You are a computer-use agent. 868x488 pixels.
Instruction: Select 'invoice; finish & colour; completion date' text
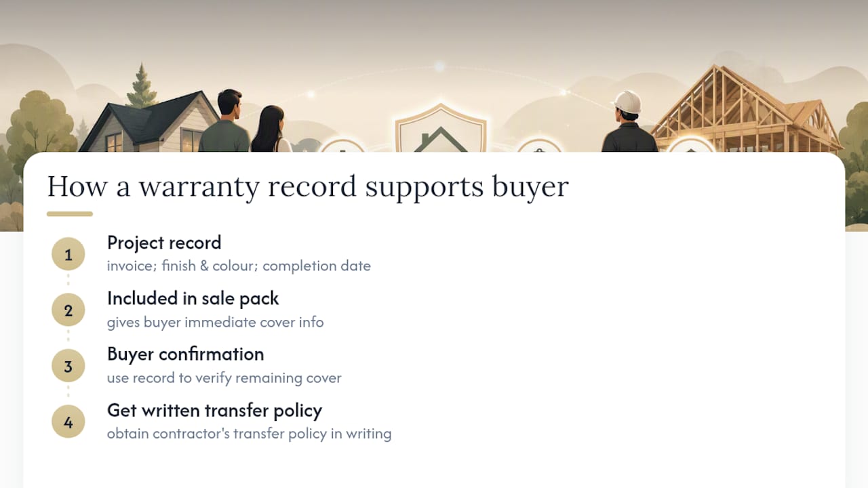(x=239, y=266)
